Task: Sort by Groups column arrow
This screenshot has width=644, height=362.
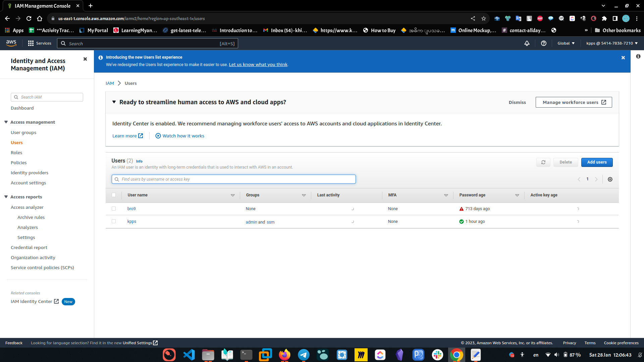Action: [304, 195]
